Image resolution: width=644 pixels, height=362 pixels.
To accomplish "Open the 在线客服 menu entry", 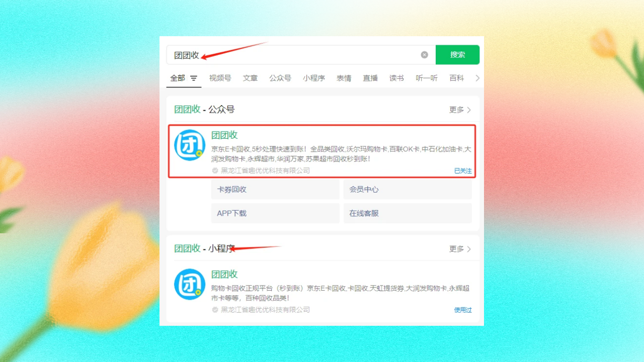I will click(408, 213).
